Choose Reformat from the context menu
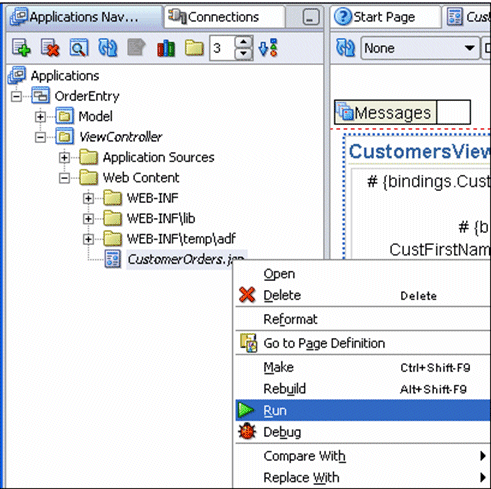This screenshot has width=491, height=489. 363,319
